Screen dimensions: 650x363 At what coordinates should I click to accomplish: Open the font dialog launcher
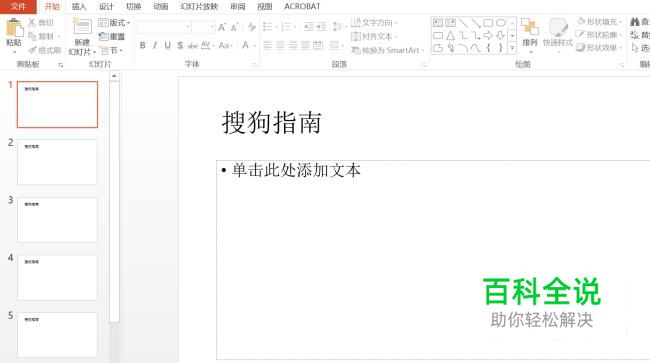[x=254, y=65]
